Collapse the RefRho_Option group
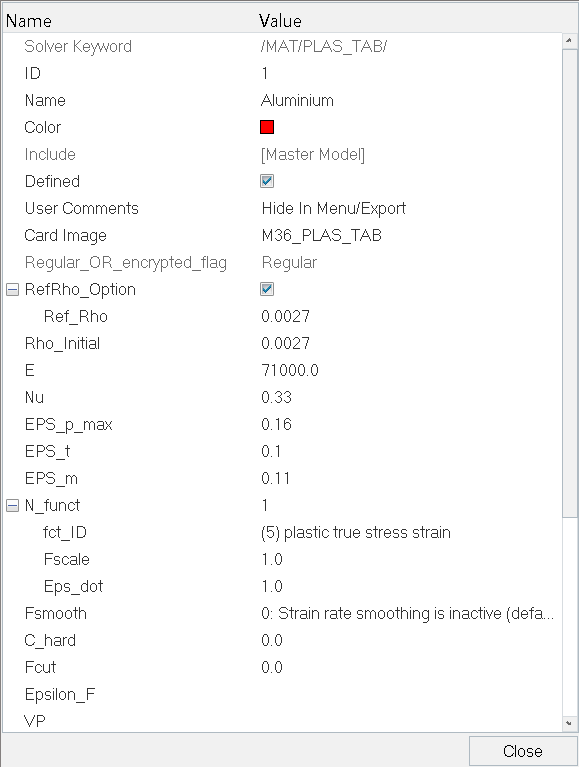The height and width of the screenshot is (767, 579). [x=12, y=290]
